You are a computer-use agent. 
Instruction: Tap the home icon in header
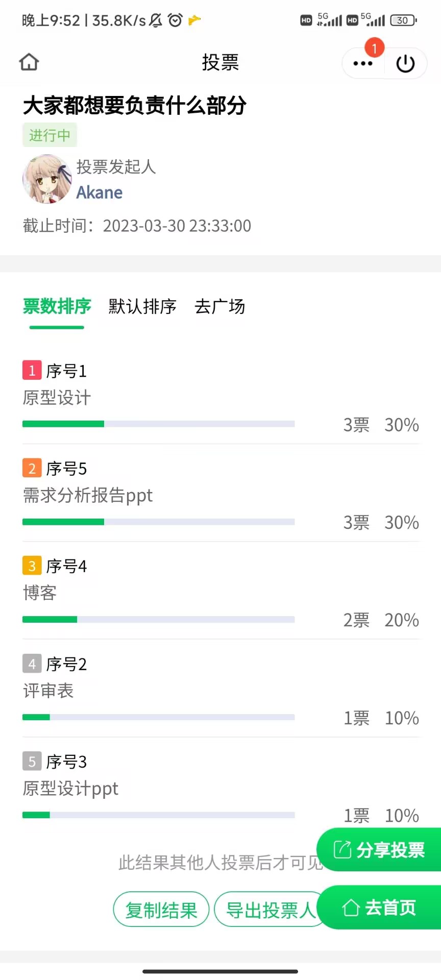click(x=29, y=62)
